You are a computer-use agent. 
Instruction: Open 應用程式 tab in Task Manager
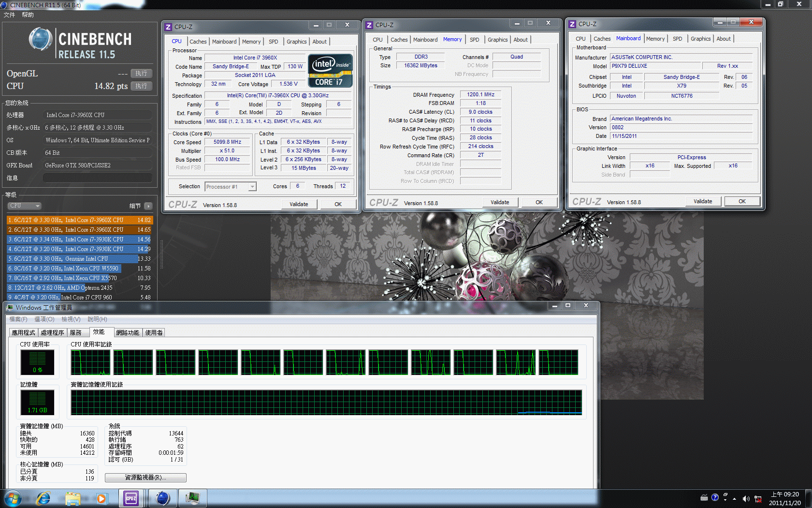23,333
